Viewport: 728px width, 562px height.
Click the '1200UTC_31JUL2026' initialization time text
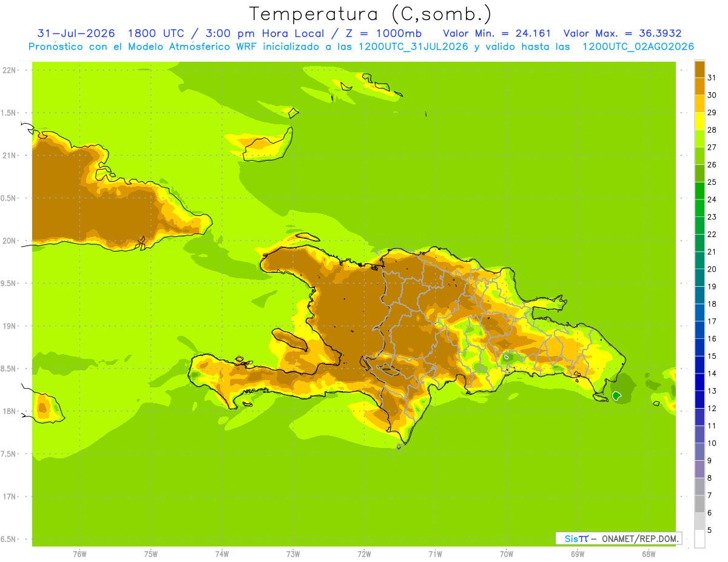point(413,47)
